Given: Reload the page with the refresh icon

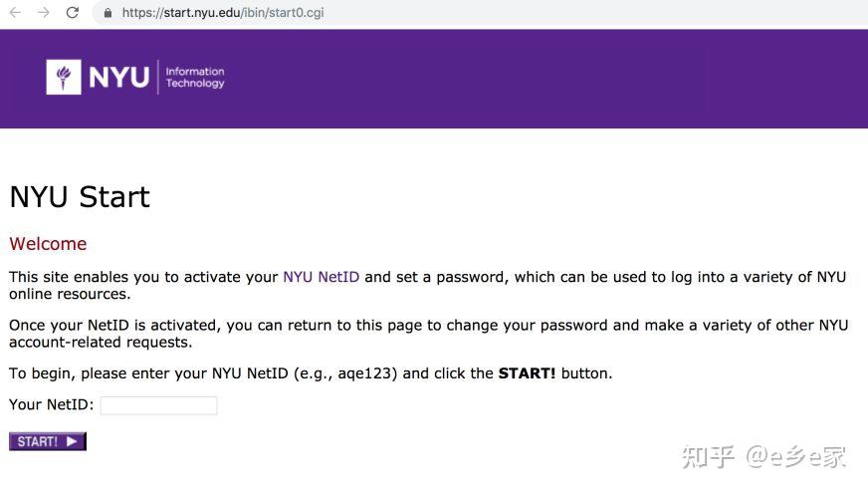Looking at the screenshot, I should tap(72, 13).
